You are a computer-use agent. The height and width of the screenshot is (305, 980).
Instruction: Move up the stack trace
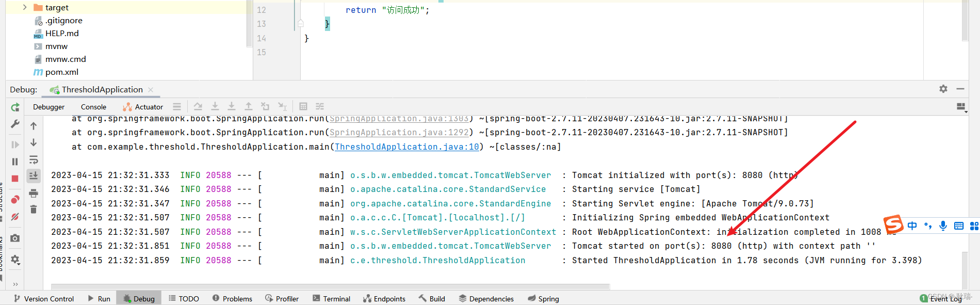[34, 126]
